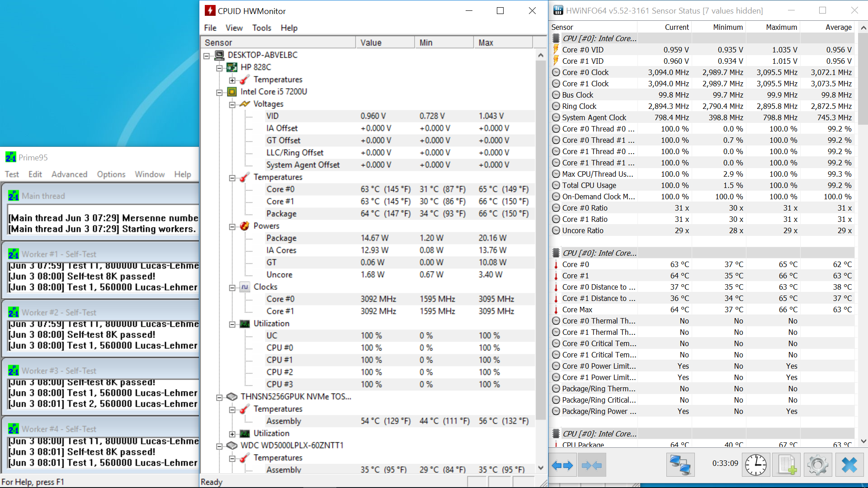Image resolution: width=868 pixels, height=488 pixels.
Task: Collapse the Voltages tree node
Action: pos(232,104)
